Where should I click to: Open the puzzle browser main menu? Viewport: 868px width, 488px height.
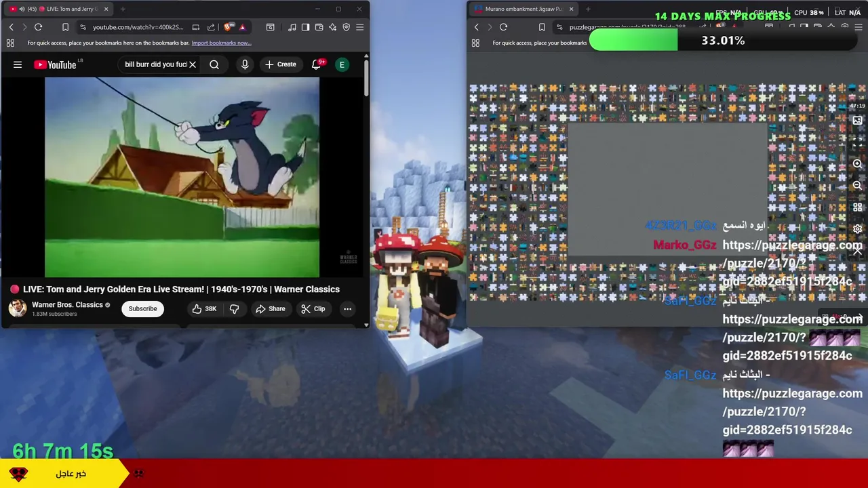[x=859, y=27]
